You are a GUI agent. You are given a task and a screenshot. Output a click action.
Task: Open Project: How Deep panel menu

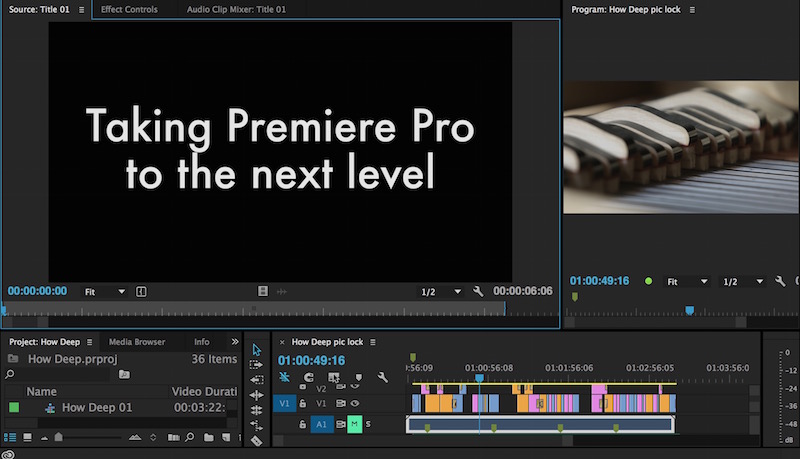(89, 342)
